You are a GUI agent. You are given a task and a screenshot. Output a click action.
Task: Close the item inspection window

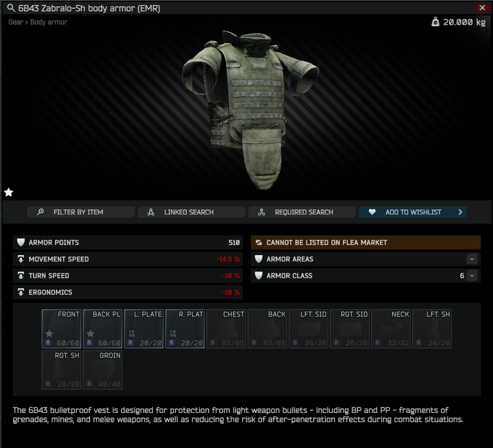point(482,8)
